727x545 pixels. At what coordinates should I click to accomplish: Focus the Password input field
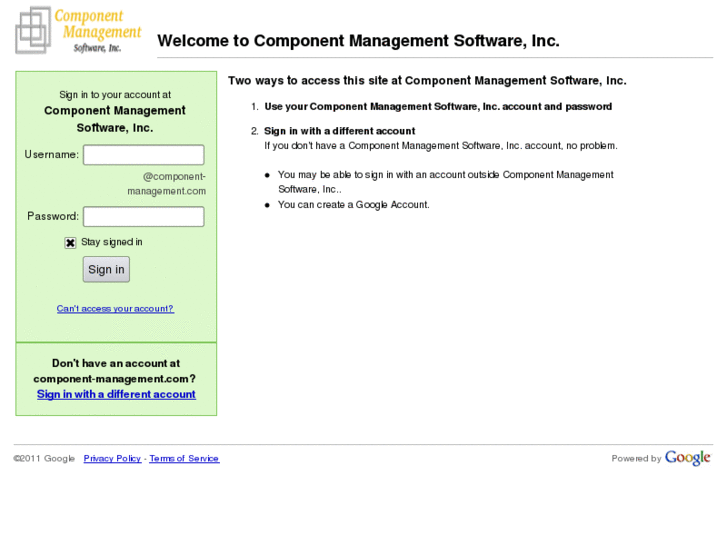point(144,217)
